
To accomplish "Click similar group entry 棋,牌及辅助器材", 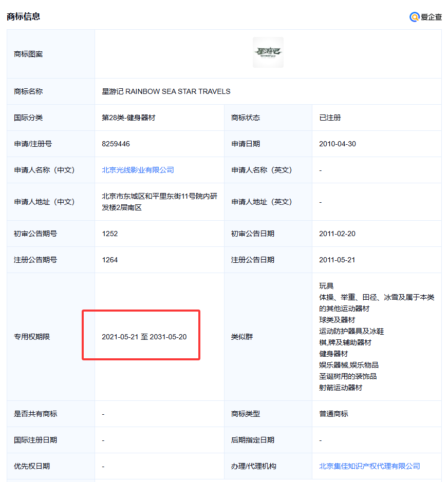I will click(x=345, y=342).
